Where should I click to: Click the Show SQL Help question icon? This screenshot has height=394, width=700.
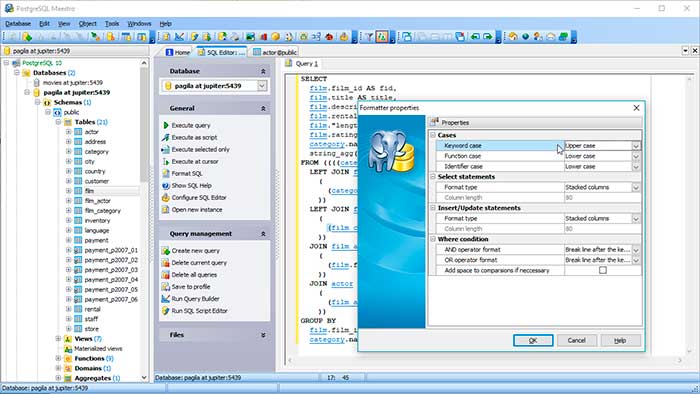(166, 186)
